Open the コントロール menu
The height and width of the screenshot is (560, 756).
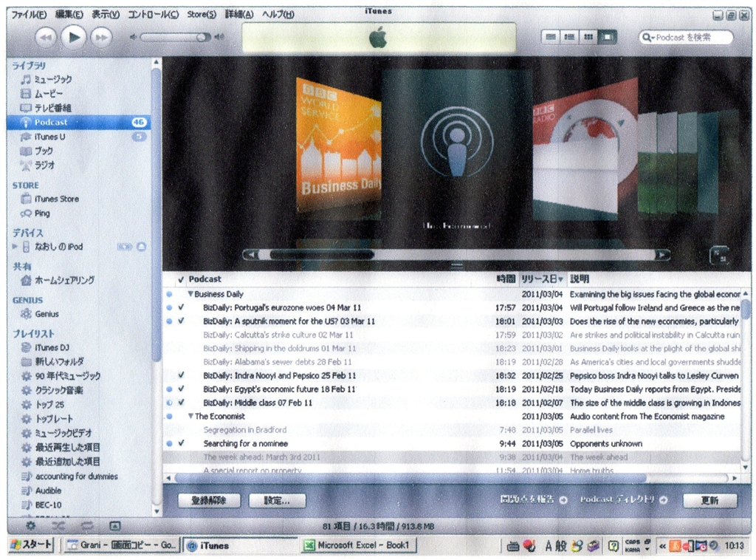(x=153, y=15)
